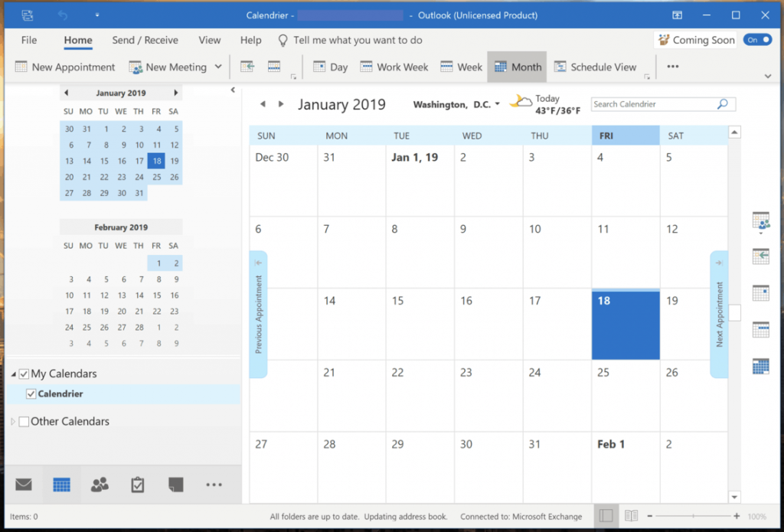Switch to Calendar view icon in navigation bar
Viewport: 784px width, 532px height.
point(61,485)
